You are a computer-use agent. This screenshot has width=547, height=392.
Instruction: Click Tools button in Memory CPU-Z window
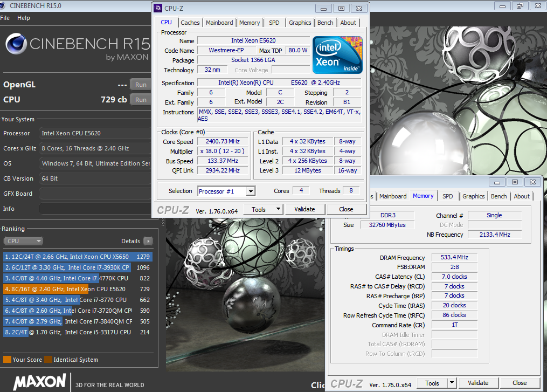coord(432,383)
